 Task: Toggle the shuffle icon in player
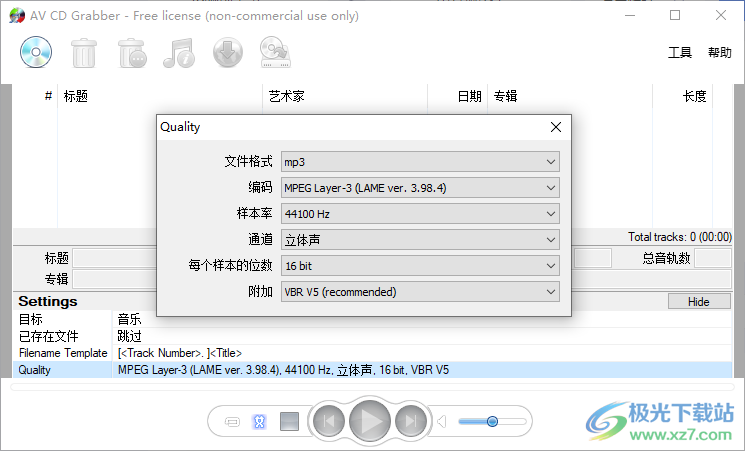point(259,422)
